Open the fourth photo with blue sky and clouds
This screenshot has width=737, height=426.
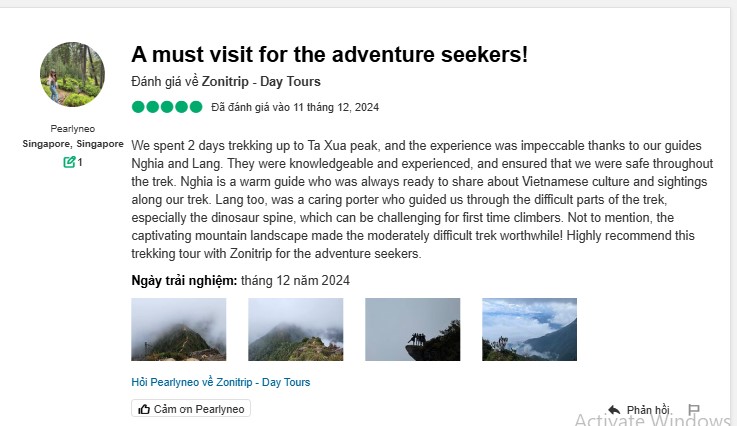click(529, 329)
